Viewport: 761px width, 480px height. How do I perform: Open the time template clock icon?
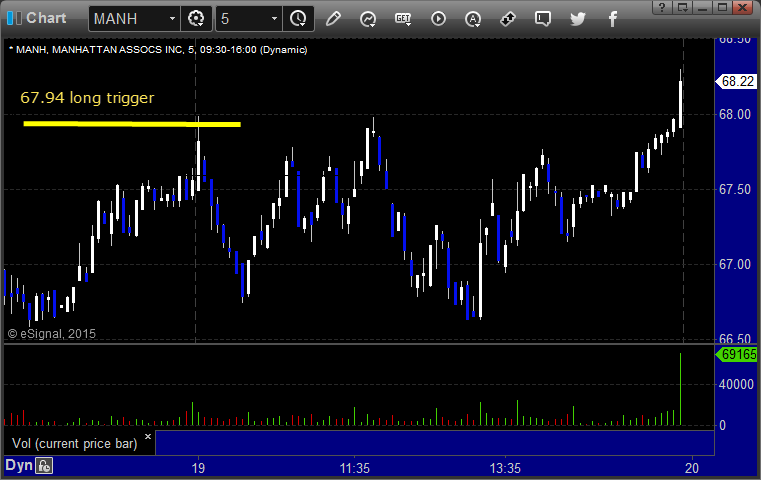coord(298,19)
